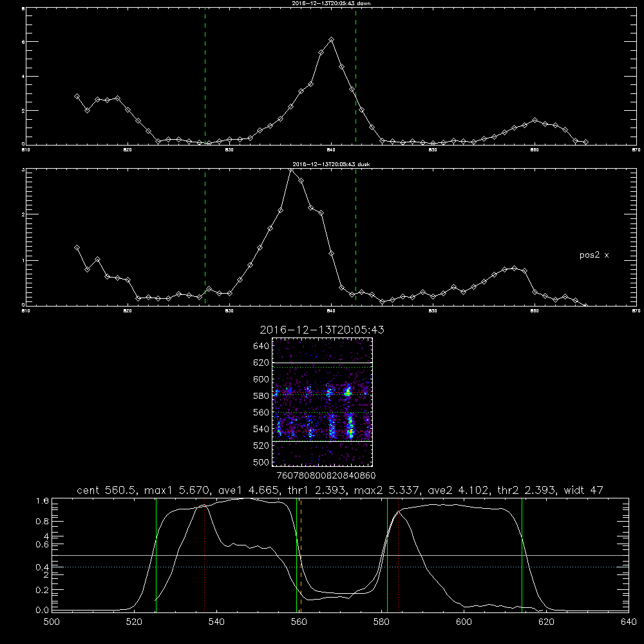
Task: Click the peak data point of dusk plot
Action: coord(291,169)
